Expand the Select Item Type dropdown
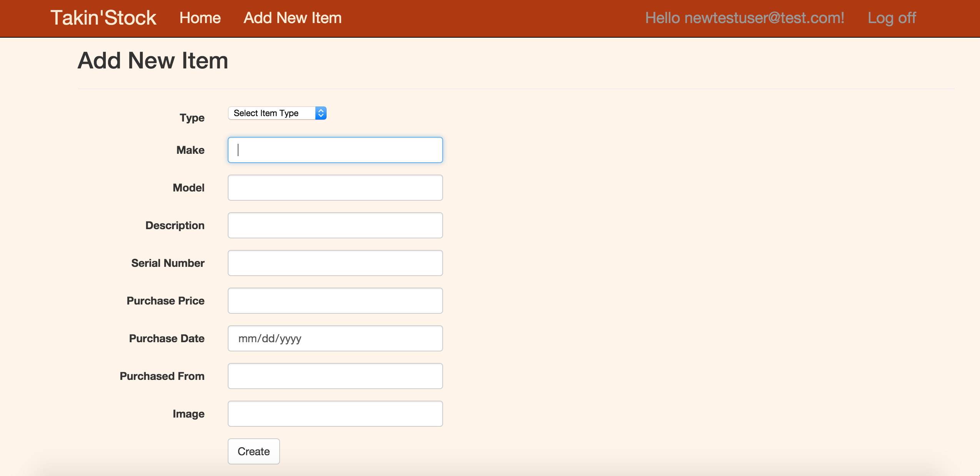Screen dimensions: 980x476 pos(277,113)
